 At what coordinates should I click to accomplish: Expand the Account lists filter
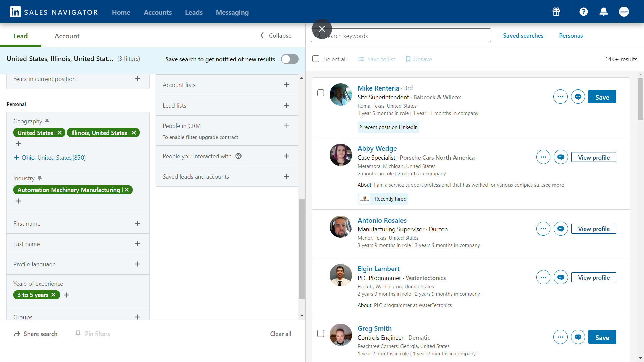286,85
